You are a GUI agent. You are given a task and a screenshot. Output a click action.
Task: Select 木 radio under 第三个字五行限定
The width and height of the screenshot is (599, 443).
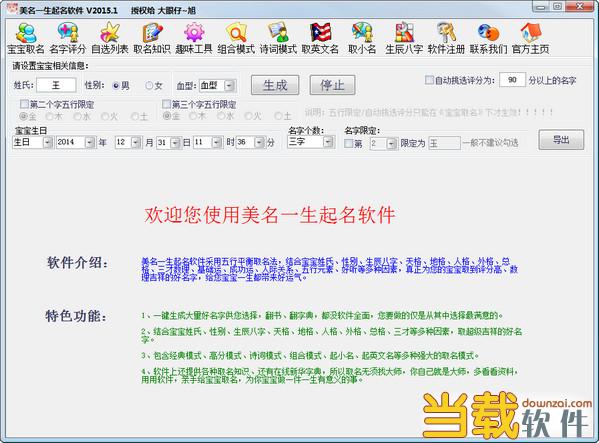point(193,116)
